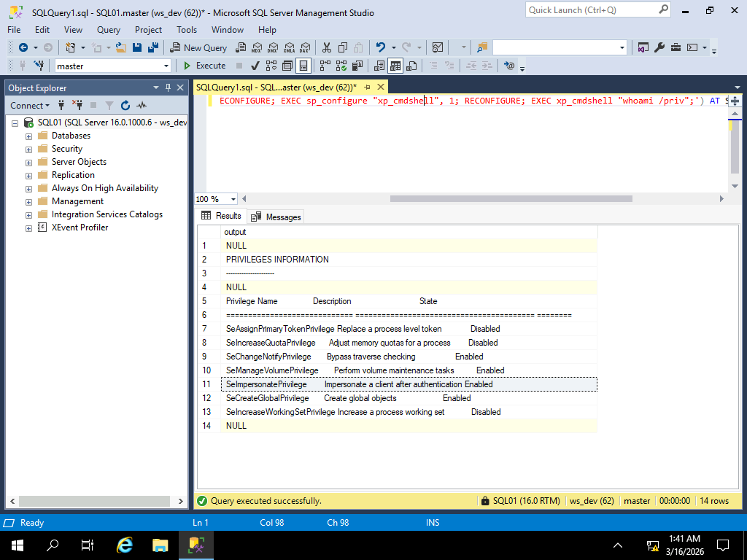Screen dimensions: 747x560
Task: Click Specify Values for Template Parameters icon
Action: tap(509, 66)
